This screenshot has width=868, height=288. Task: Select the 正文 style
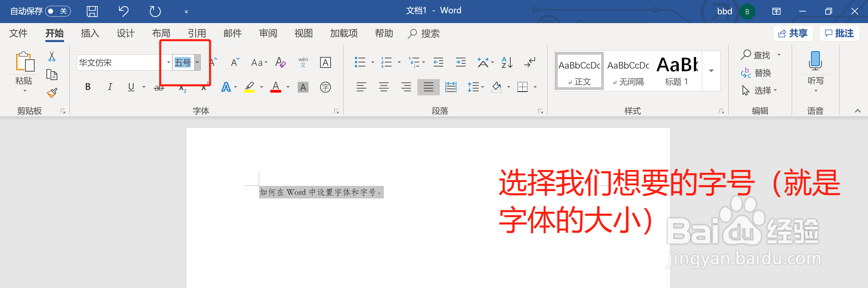579,71
